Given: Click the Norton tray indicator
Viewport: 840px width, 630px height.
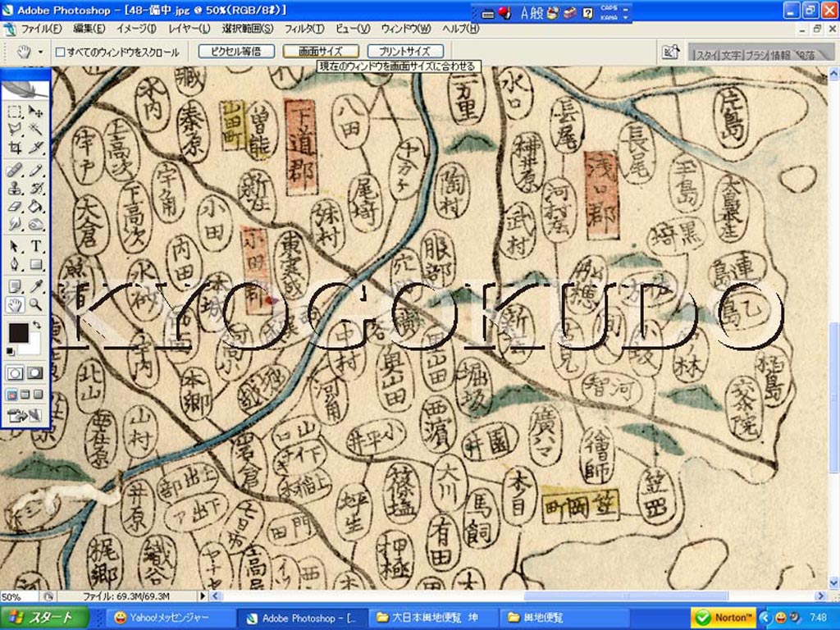Looking at the screenshot, I should click(x=724, y=618).
